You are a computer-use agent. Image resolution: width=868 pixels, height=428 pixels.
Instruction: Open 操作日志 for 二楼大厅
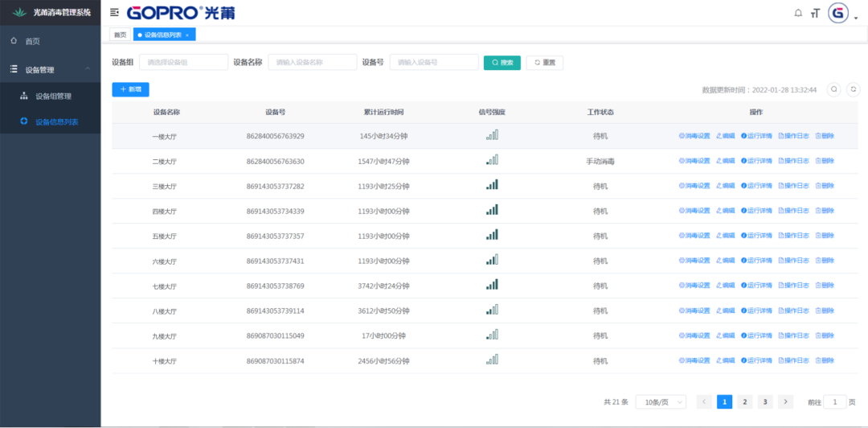(793, 161)
